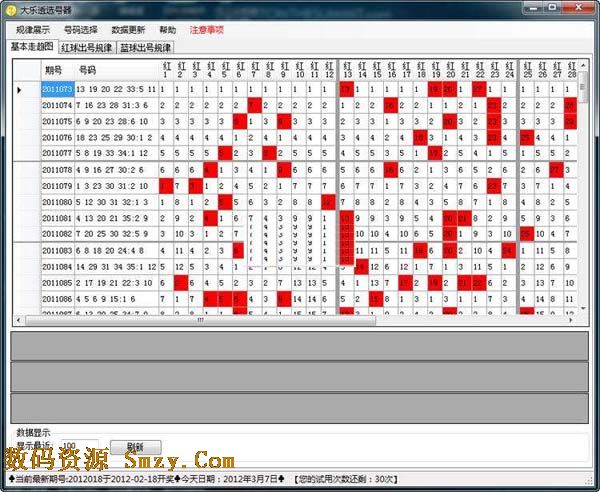This screenshot has width=600, height=492.
Task: Click the horizontal scroll-right arrow
Action: (571, 320)
